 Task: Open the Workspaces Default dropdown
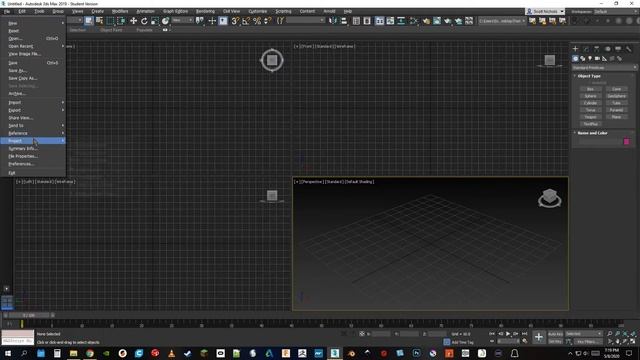(616, 11)
